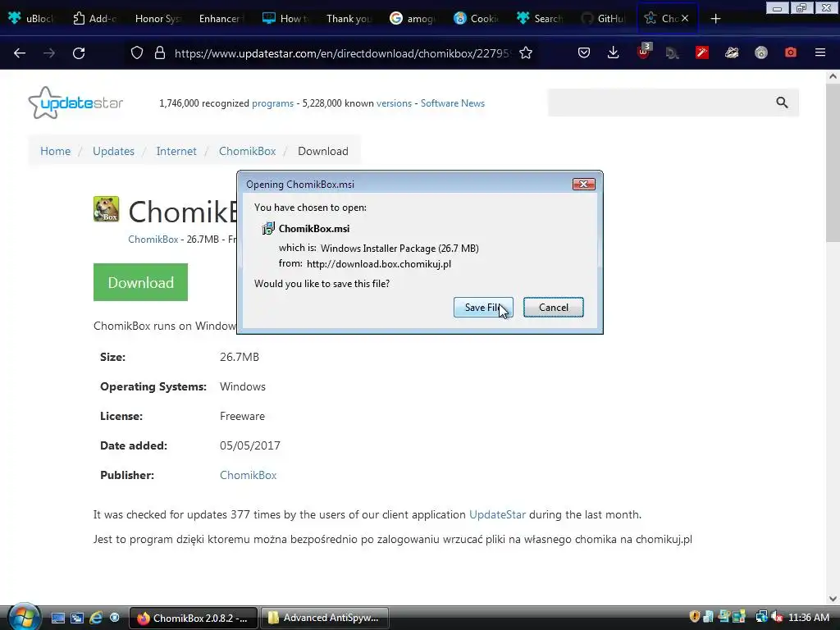Open the programs link in header
Image resolution: width=840 pixels, height=630 pixels.
click(272, 103)
